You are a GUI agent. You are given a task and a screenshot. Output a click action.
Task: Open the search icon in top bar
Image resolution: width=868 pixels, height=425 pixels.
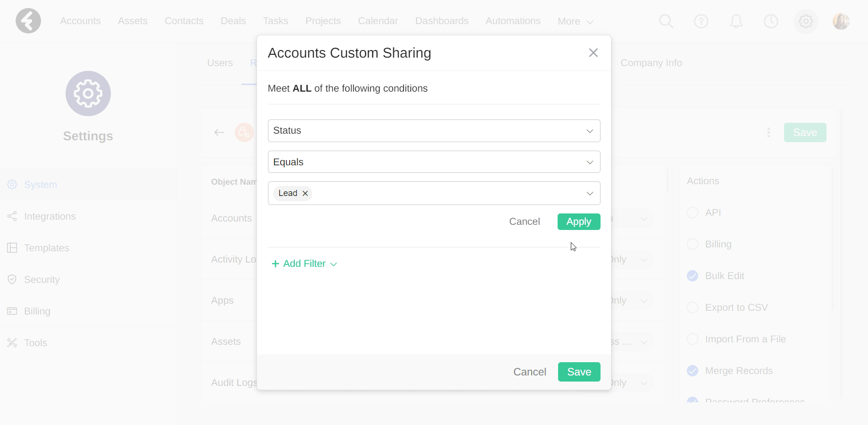(x=666, y=21)
